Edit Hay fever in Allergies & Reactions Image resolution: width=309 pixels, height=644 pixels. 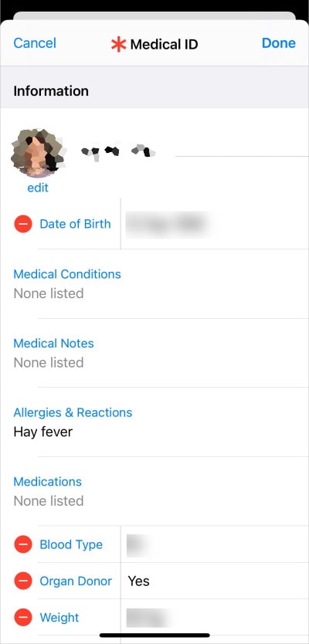43,432
